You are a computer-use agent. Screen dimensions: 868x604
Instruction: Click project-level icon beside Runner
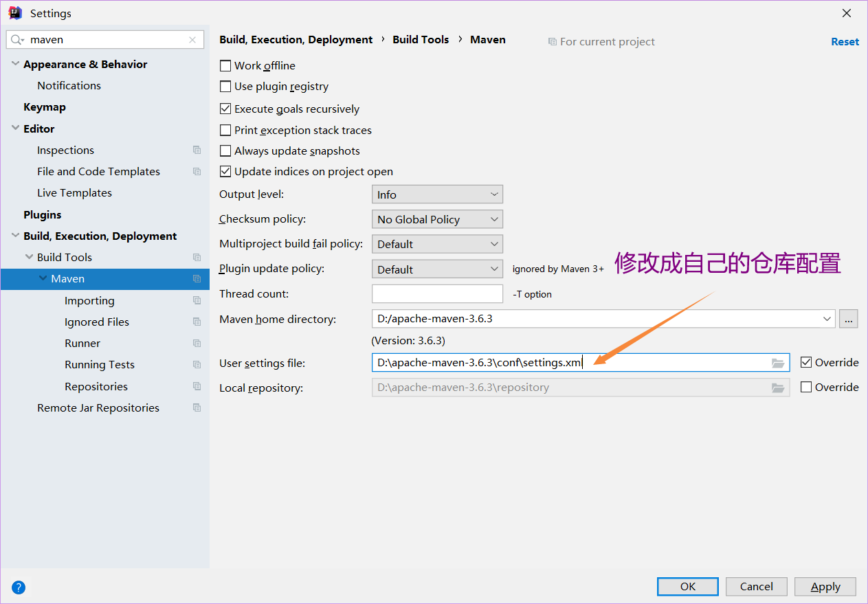(x=197, y=343)
